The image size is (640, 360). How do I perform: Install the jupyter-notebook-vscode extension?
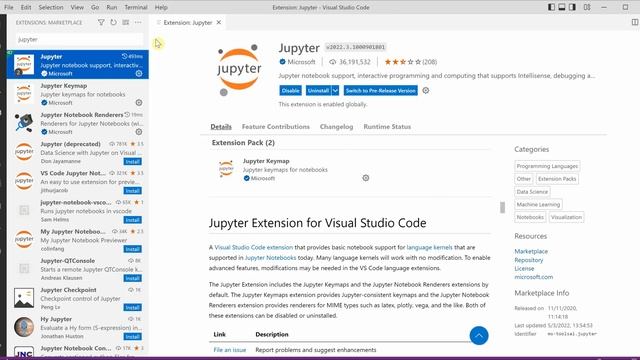[133, 220]
